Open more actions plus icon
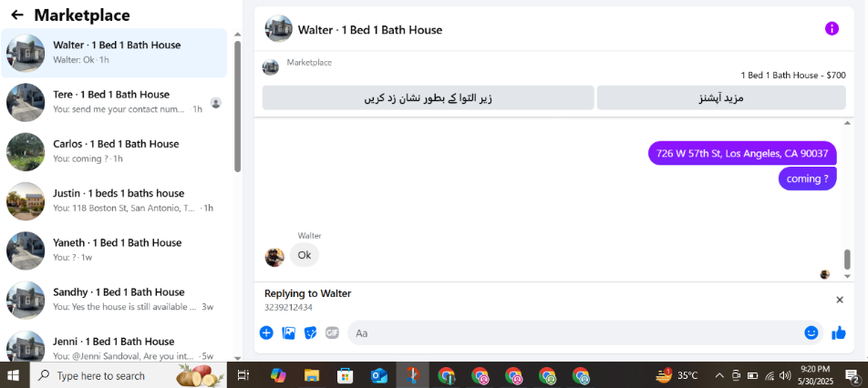This screenshot has width=868, height=388. [266, 332]
